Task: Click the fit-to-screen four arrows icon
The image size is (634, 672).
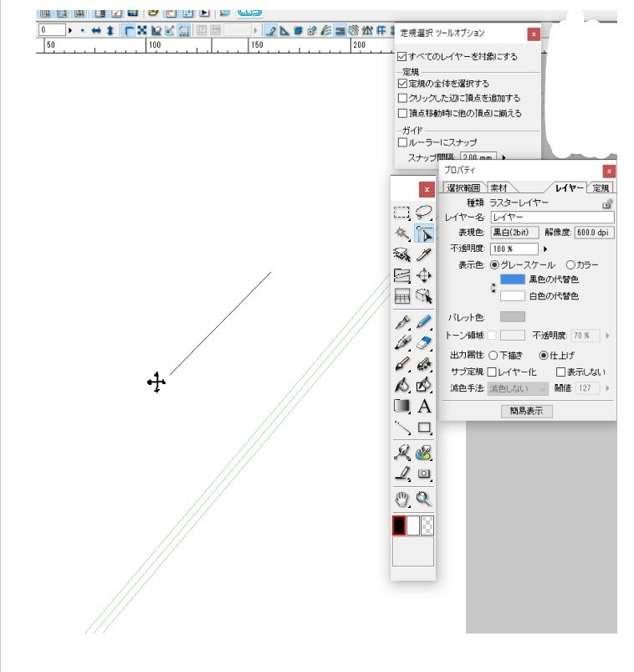Action: [x=142, y=30]
